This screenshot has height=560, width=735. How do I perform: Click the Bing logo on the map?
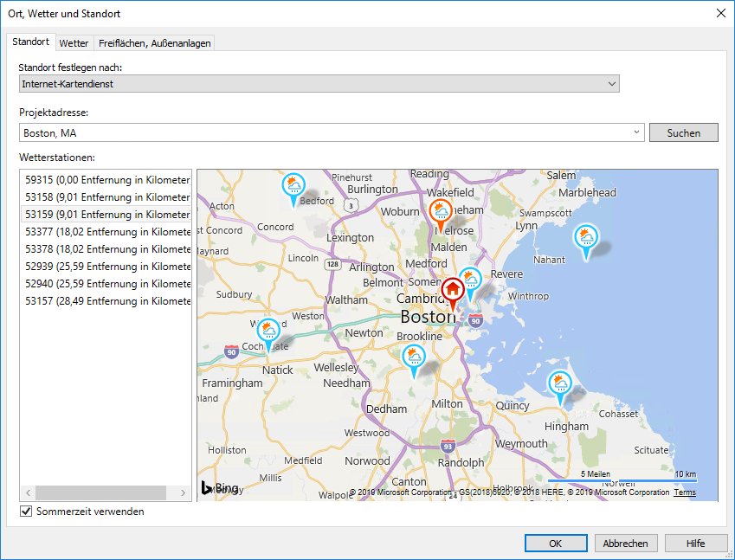(220, 488)
